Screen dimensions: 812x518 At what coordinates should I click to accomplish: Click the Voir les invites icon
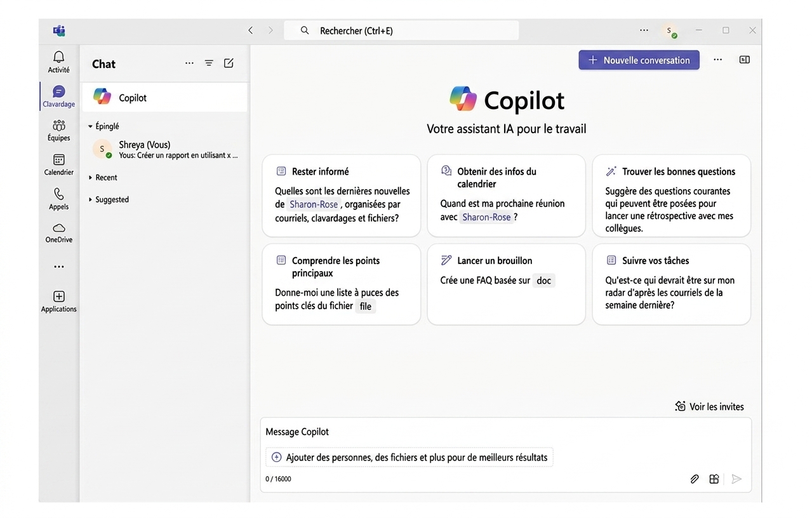click(x=680, y=406)
